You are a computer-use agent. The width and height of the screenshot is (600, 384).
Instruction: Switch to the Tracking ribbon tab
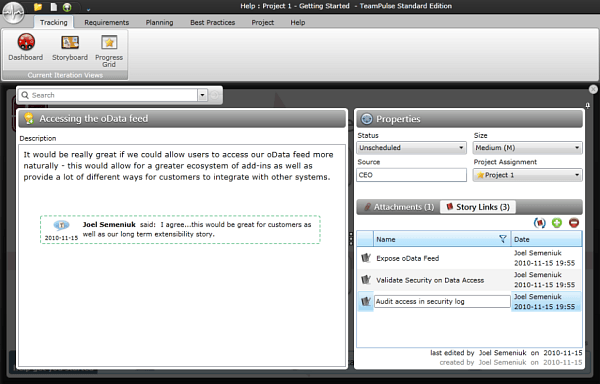tap(54, 22)
